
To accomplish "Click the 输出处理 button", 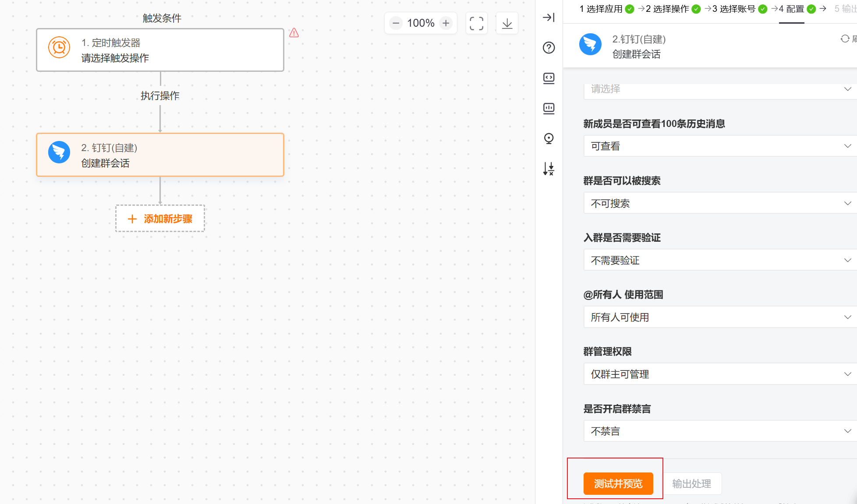I will pos(691,483).
